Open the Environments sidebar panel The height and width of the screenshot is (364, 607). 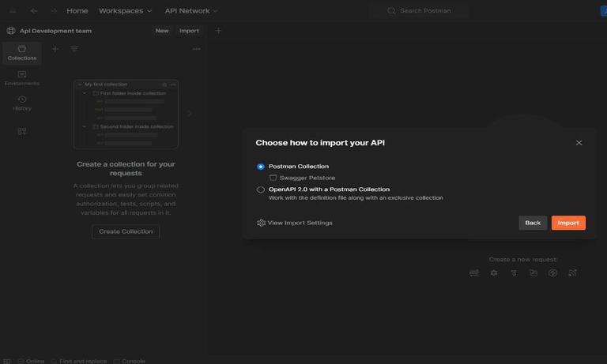pyautogui.click(x=21, y=77)
